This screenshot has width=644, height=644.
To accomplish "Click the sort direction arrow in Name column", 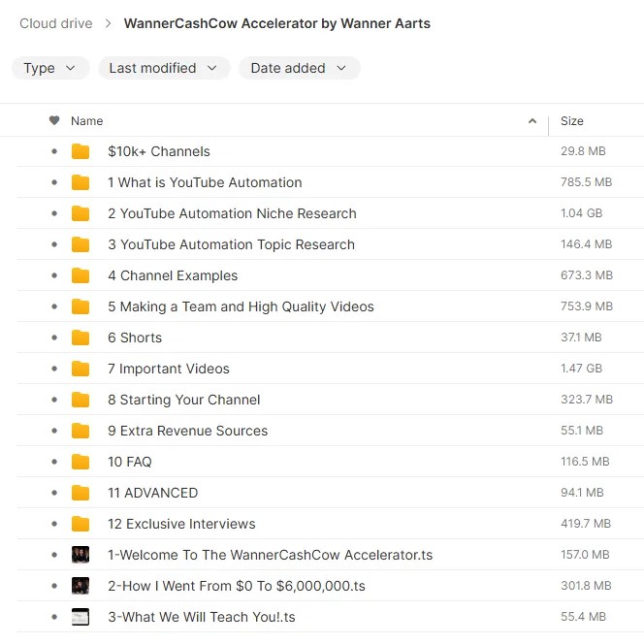I will (532, 120).
